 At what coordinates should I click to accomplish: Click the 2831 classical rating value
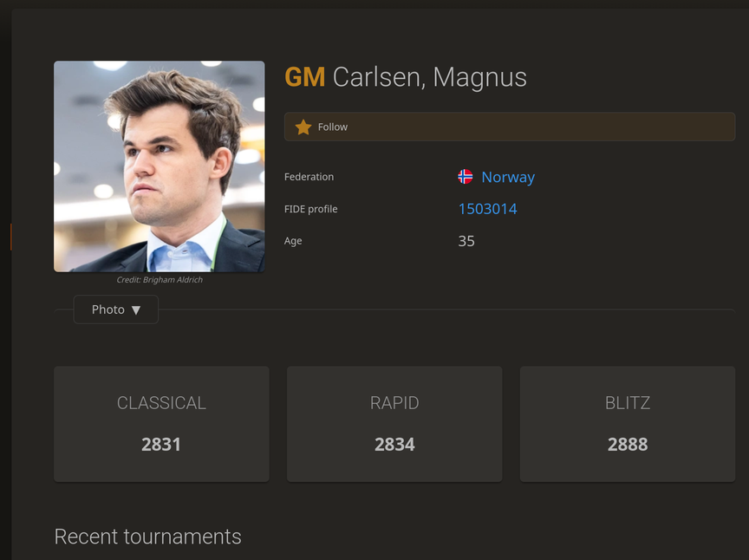[161, 445]
